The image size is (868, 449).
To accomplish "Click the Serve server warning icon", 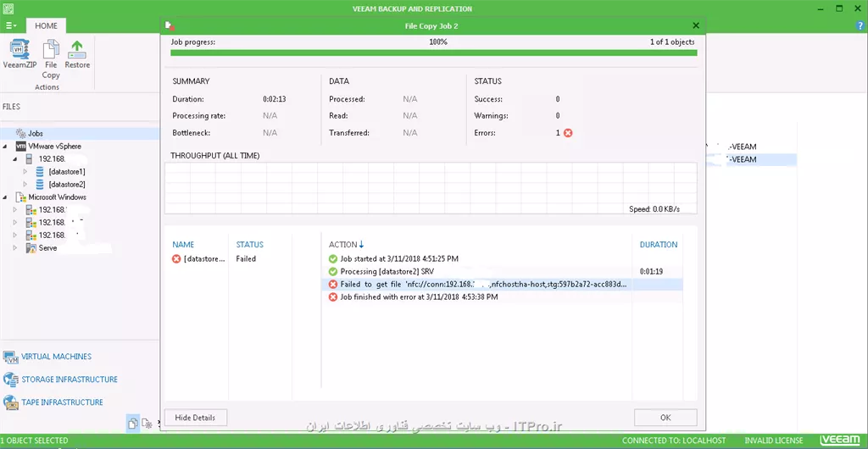I will [x=31, y=247].
